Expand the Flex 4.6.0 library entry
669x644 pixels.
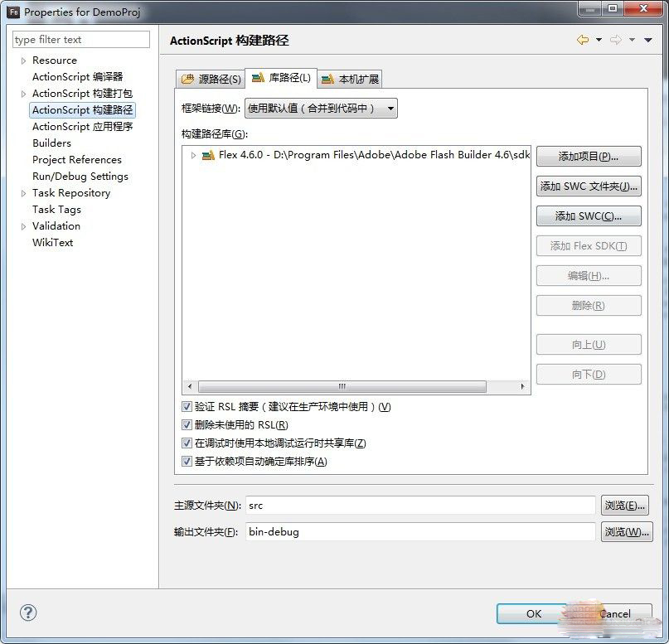click(193, 155)
